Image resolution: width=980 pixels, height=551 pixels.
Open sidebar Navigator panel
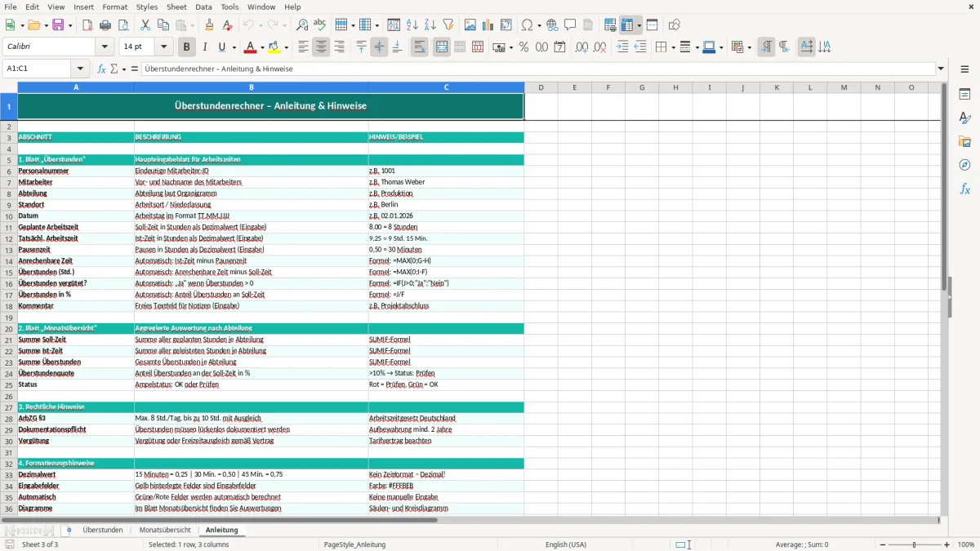964,165
